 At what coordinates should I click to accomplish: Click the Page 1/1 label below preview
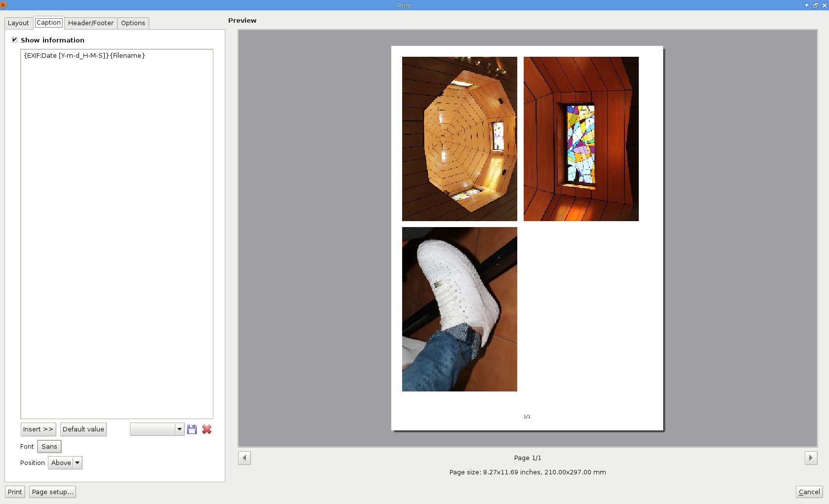click(x=528, y=458)
